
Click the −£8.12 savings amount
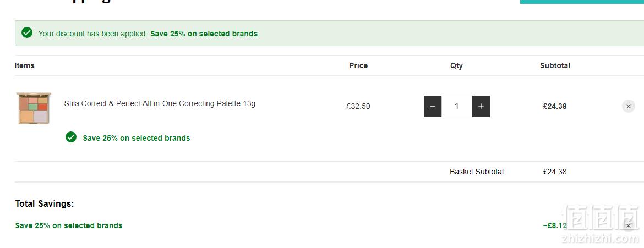pyautogui.click(x=555, y=225)
